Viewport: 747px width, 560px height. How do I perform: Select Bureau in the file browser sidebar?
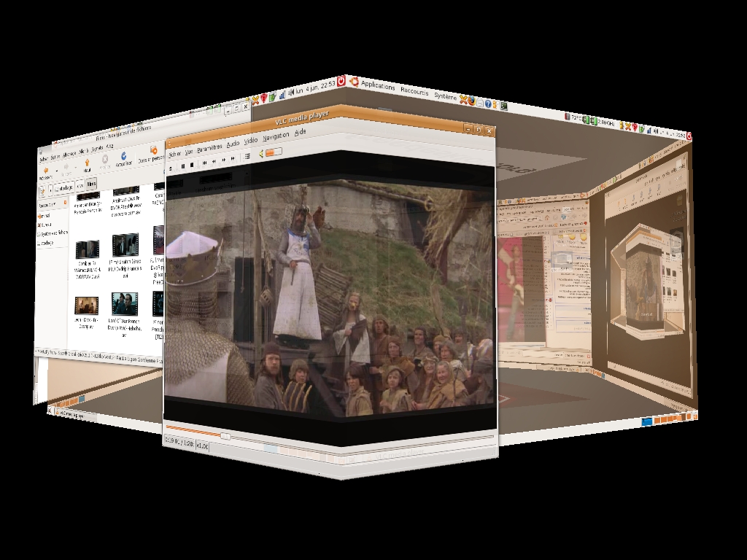pos(44,225)
